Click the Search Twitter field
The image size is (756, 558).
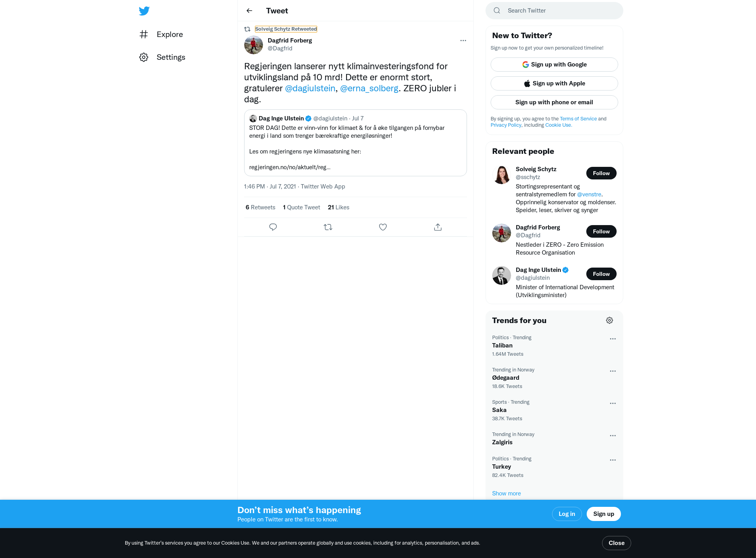[554, 11]
